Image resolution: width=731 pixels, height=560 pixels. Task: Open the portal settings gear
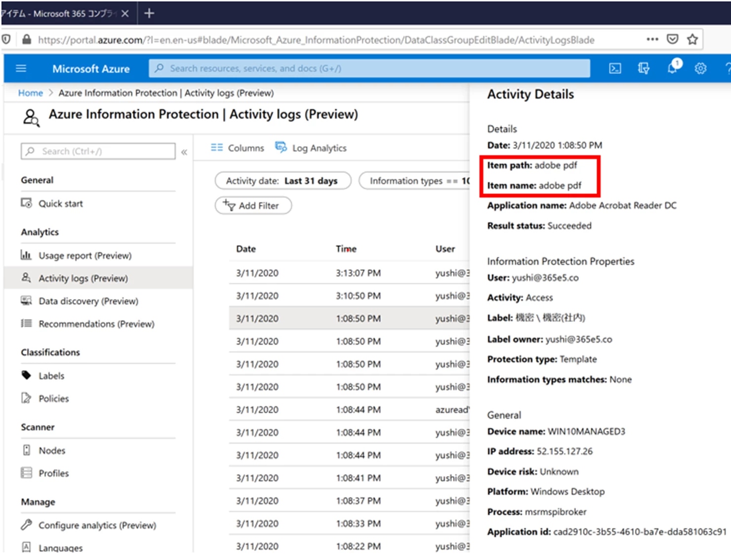700,69
